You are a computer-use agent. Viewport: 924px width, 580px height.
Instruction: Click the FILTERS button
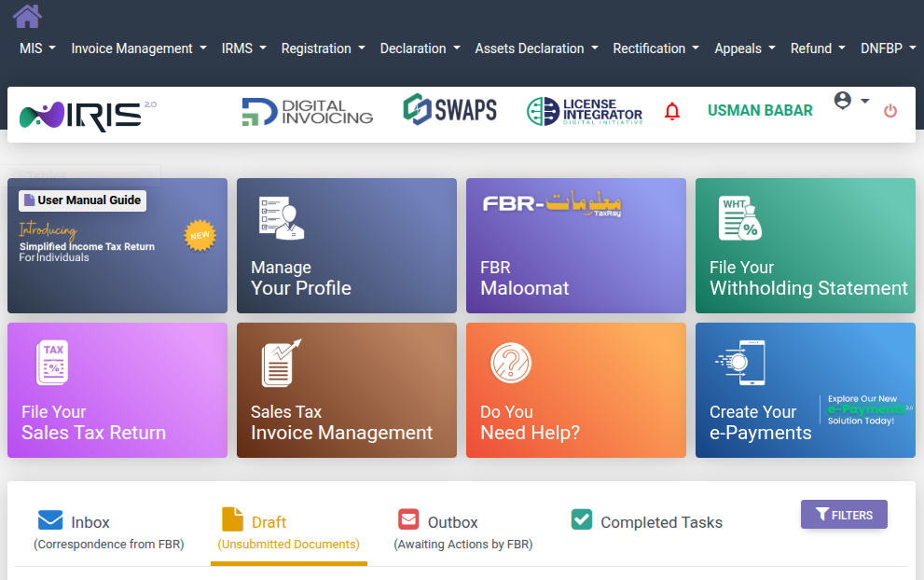(844, 514)
